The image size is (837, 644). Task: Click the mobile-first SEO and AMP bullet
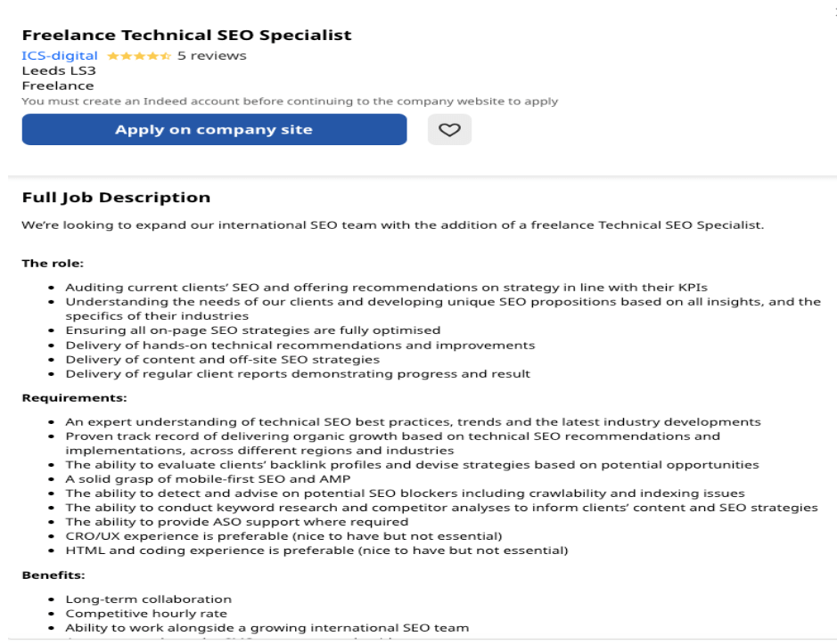(208, 479)
